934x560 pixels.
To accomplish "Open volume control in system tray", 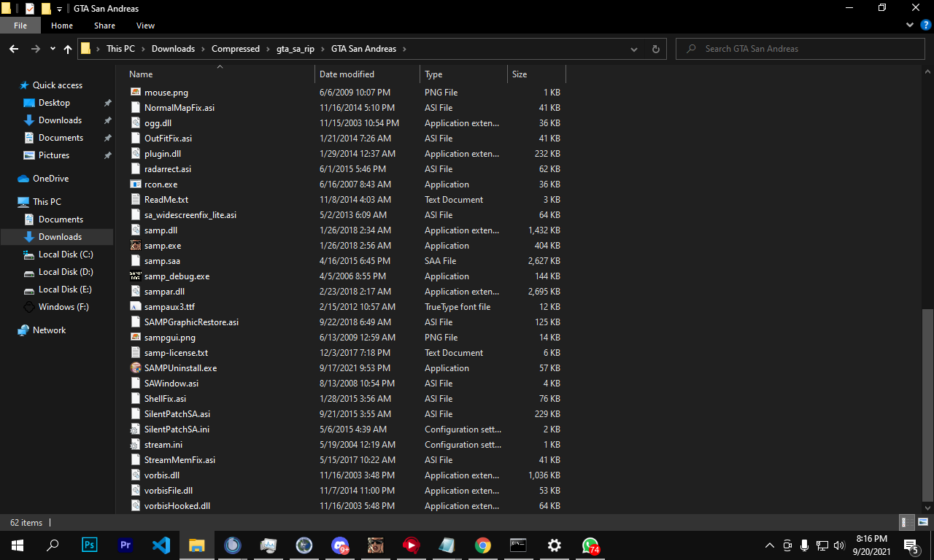I will [x=838, y=545].
